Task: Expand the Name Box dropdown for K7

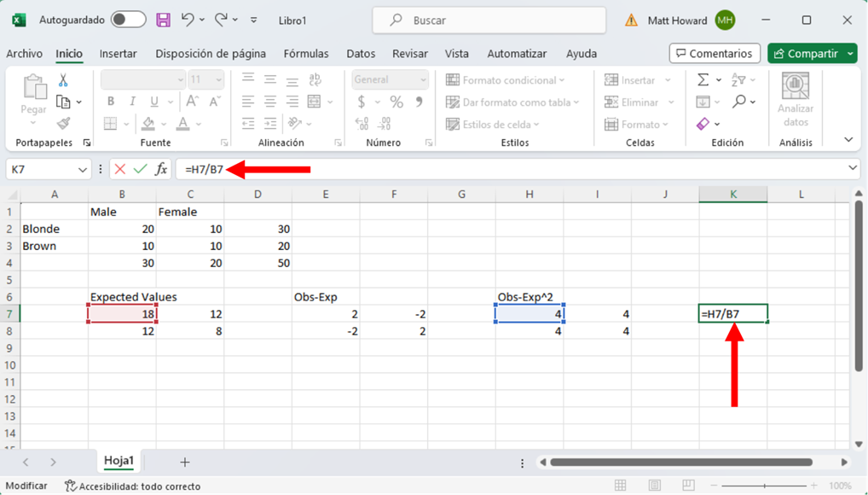Action: coord(83,170)
